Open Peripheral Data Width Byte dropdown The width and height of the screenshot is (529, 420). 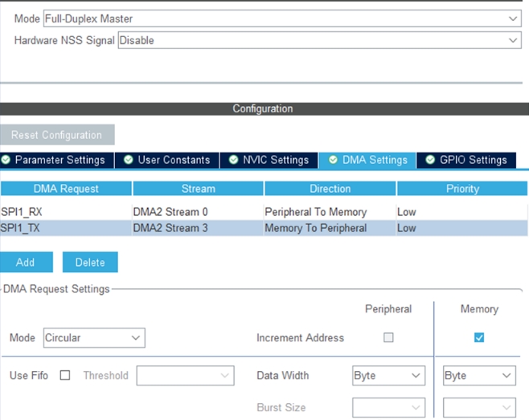(388, 375)
